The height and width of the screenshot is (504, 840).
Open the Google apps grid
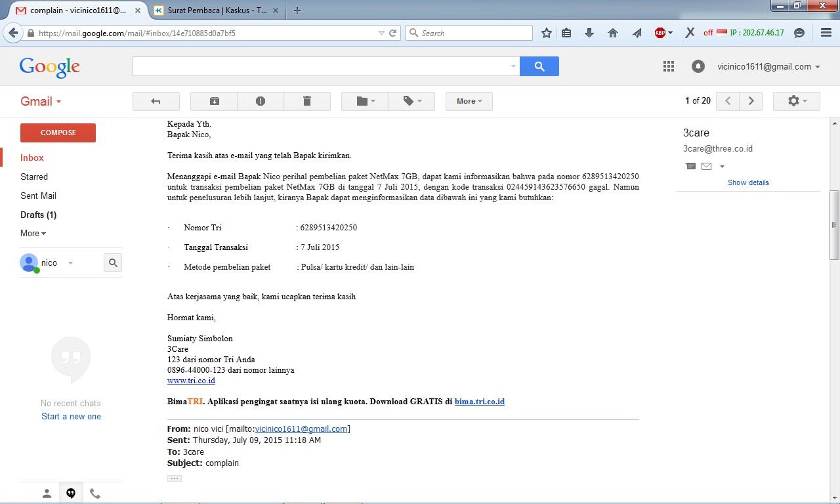click(x=669, y=66)
